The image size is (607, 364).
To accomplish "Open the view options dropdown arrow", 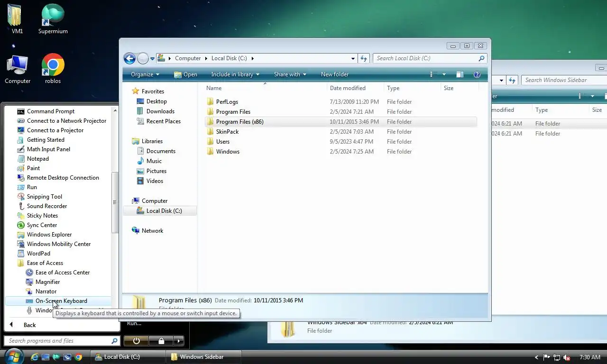I will (x=444, y=74).
